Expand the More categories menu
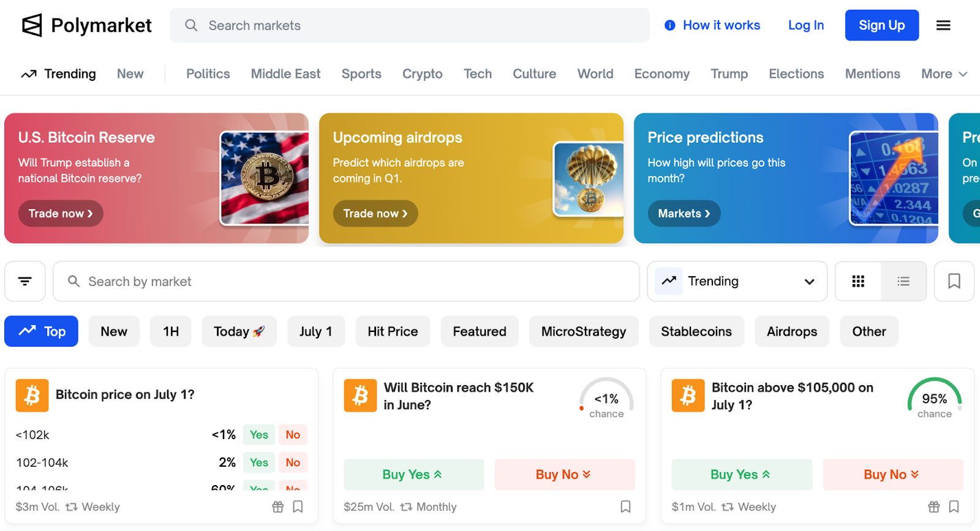980x531 pixels. 944,74
